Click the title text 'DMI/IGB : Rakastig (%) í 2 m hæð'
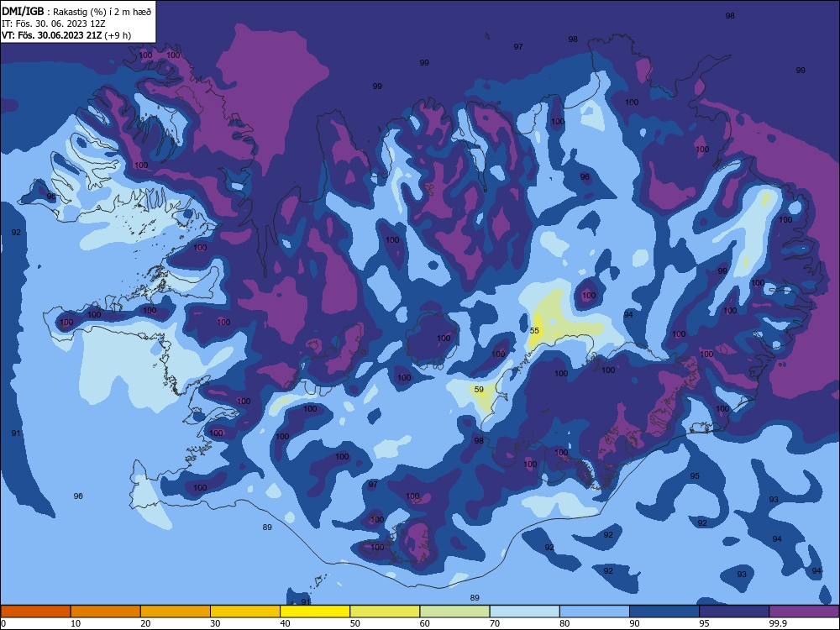 tap(76, 11)
